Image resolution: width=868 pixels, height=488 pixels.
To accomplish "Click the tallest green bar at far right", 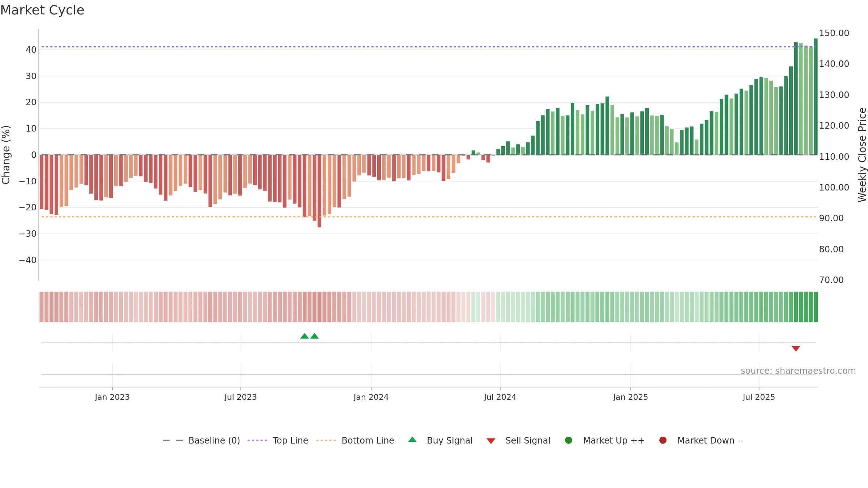I will 816,97.
